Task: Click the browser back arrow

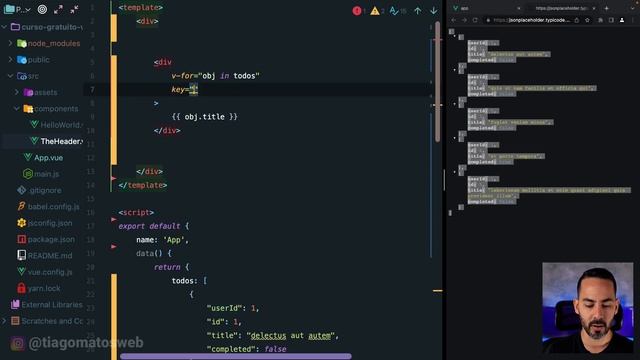Action: coord(454,20)
